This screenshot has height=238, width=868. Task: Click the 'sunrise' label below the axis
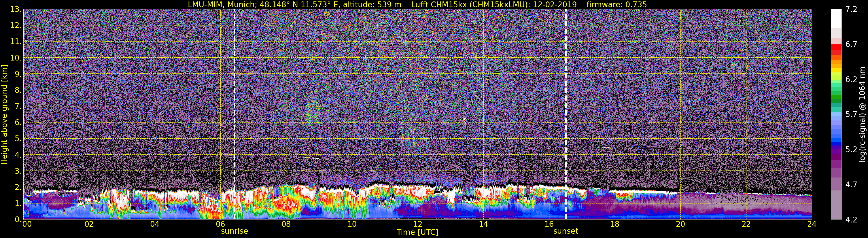click(235, 231)
